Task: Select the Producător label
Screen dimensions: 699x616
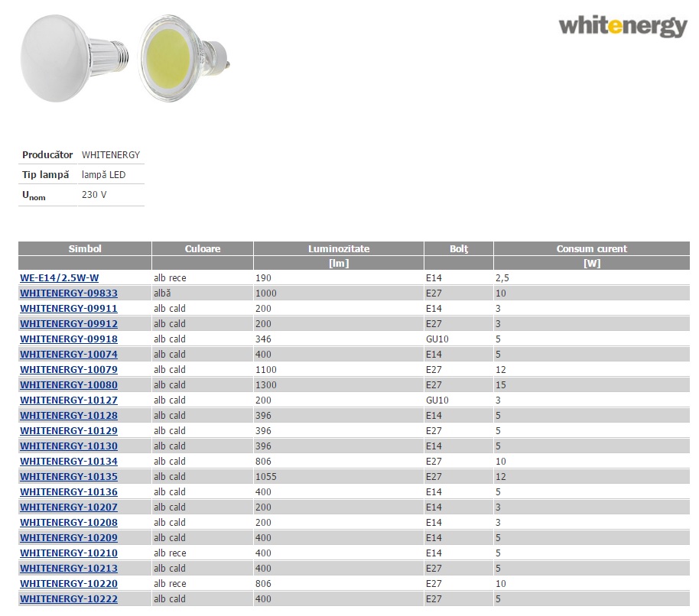Action: (x=47, y=155)
